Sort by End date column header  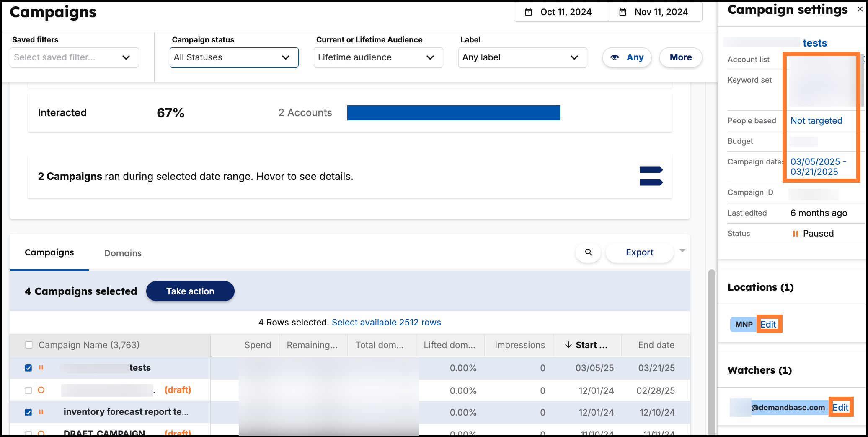click(656, 345)
